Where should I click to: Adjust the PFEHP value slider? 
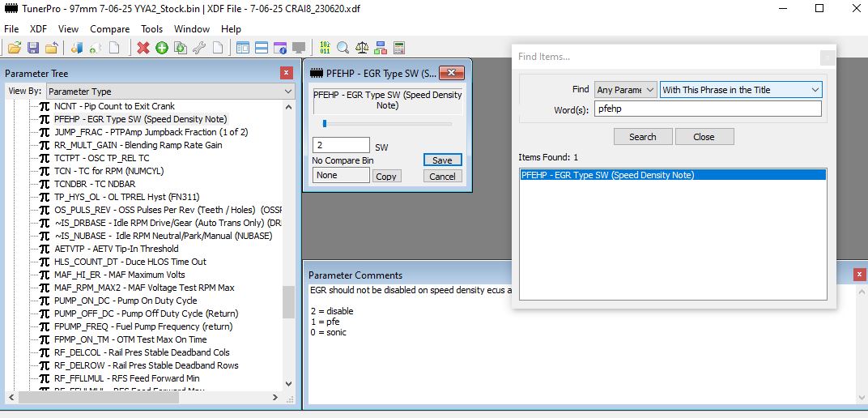click(325, 123)
